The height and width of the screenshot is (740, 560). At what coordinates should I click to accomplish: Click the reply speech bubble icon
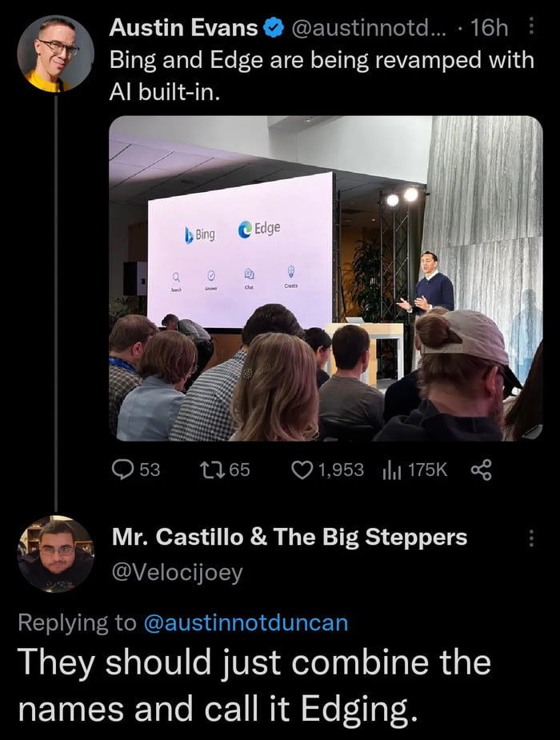[123, 470]
